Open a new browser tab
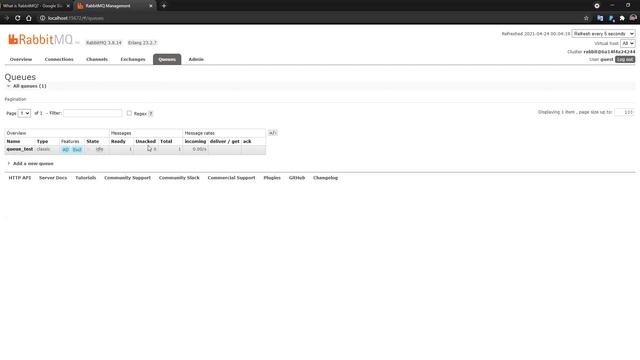 tap(164, 6)
